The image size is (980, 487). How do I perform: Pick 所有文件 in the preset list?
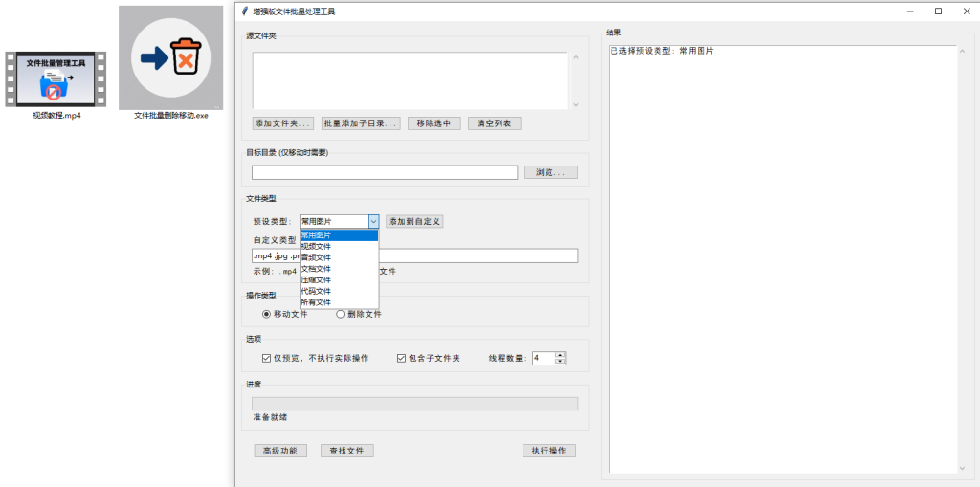[x=317, y=302]
